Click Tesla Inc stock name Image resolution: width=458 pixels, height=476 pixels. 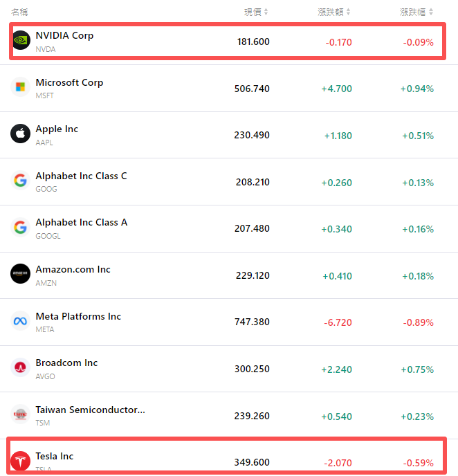(x=55, y=456)
